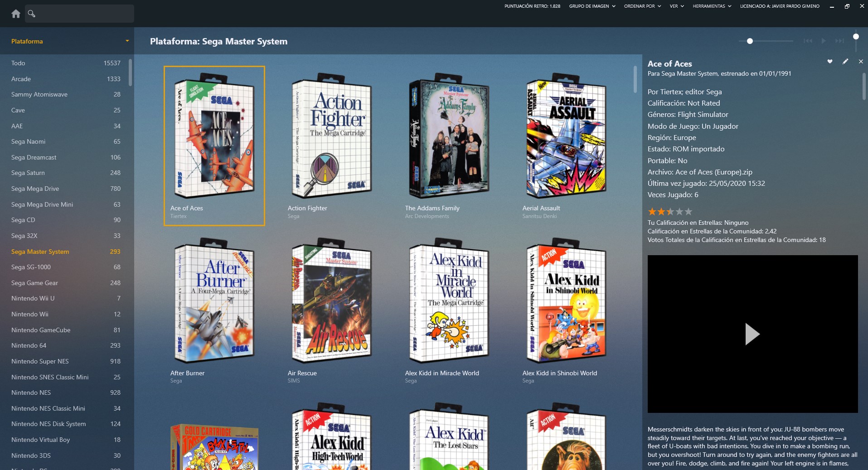
Task: Select The Addams Family box art
Action: tap(449, 136)
